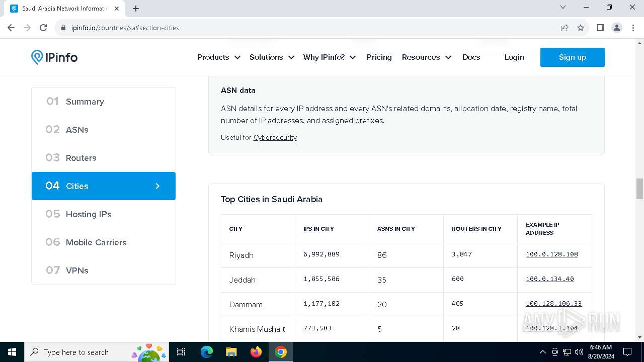Expand the Why IPinfo? menu

click(x=330, y=57)
